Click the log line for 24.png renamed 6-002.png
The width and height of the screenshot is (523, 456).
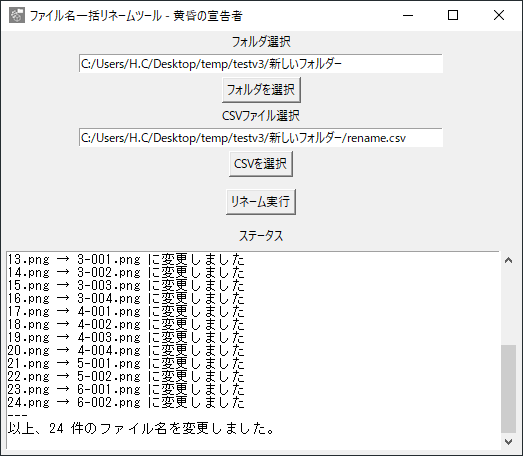click(126, 402)
